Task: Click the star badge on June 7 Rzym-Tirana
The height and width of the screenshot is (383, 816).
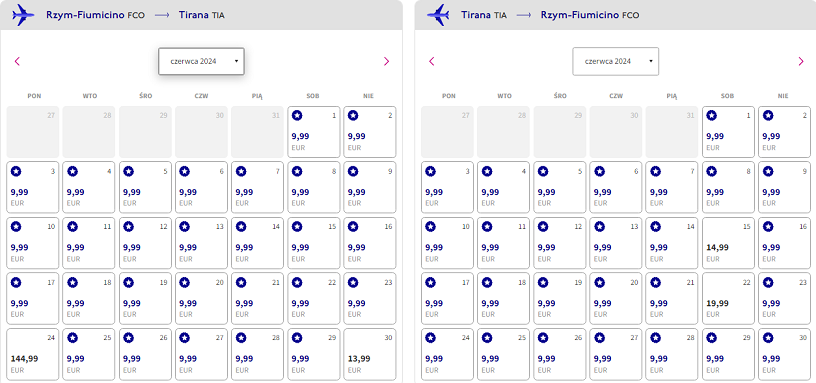Action: pyautogui.click(x=241, y=171)
